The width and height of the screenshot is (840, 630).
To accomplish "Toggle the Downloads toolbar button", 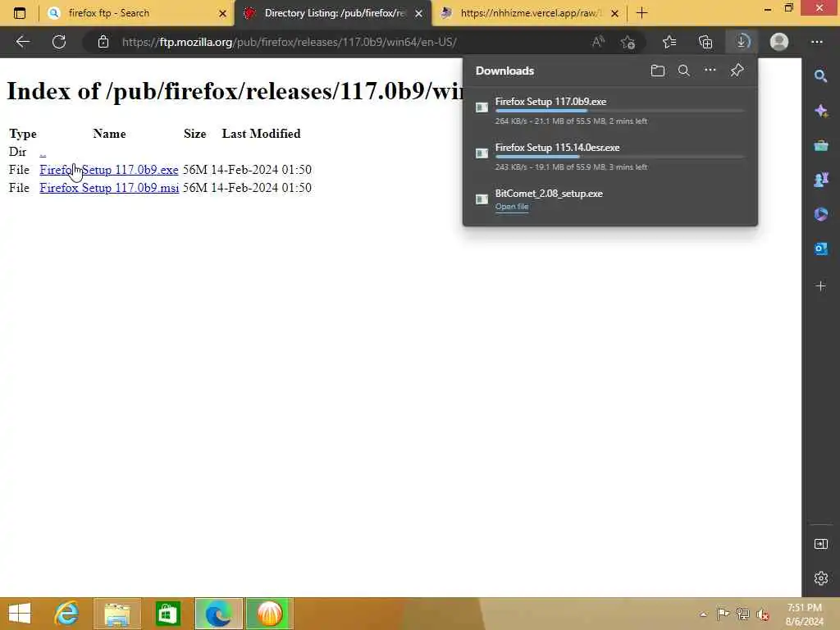I will coord(742,42).
